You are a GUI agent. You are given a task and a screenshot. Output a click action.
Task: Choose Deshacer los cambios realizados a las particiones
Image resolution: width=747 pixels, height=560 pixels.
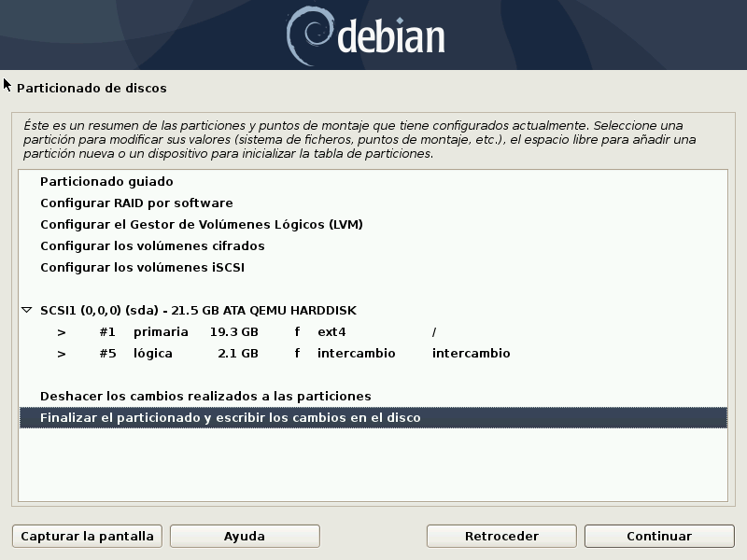205,397
